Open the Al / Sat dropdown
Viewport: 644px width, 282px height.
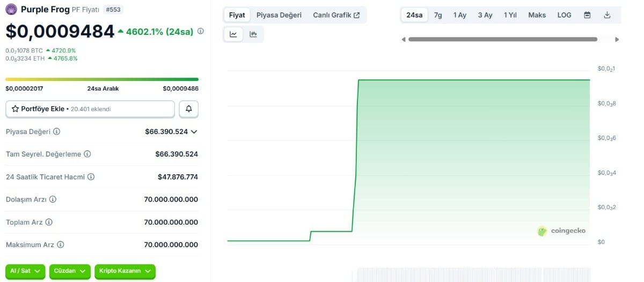[25, 271]
